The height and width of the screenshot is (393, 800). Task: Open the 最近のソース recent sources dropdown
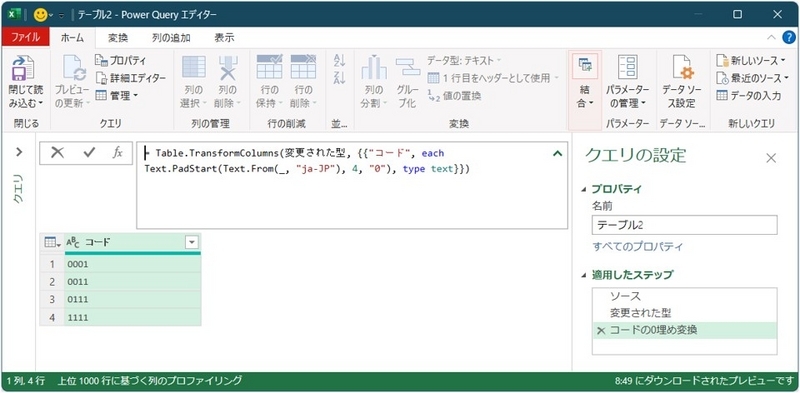(x=752, y=78)
